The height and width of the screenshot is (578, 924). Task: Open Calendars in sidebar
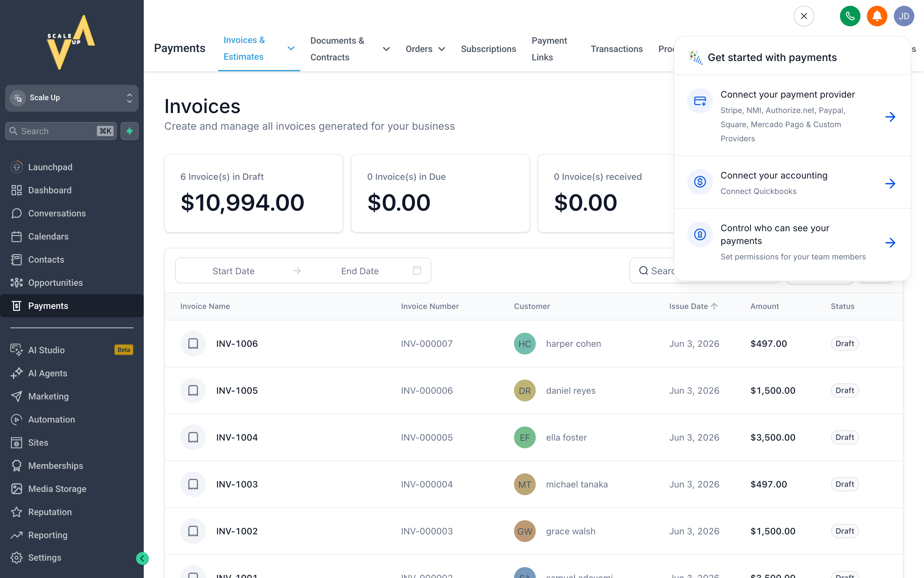72,236
